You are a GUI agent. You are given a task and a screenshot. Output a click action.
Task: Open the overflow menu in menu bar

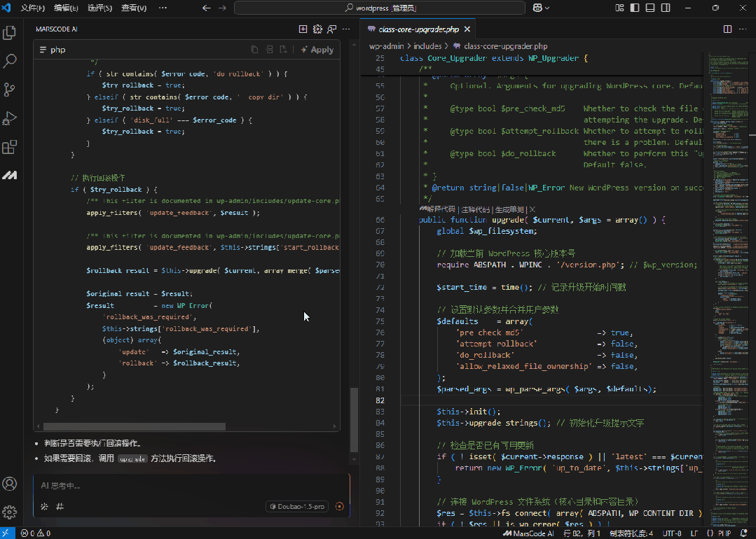[163, 8]
